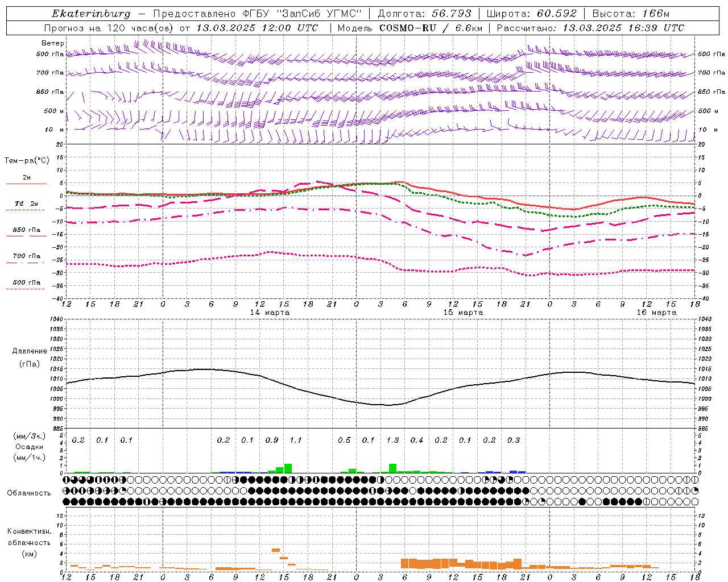This screenshot has height=582, width=728.
Task: Click the 'Ветер' wind panel label
Action: coord(53,43)
